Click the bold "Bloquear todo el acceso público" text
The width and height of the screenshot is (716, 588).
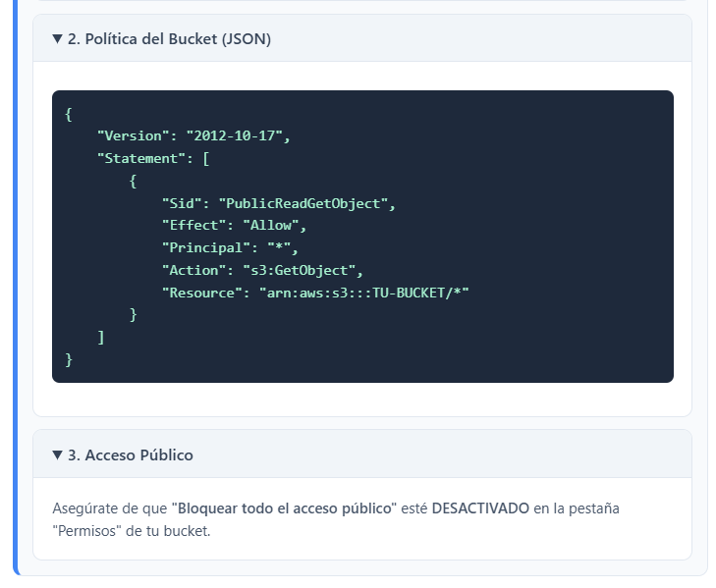[285, 508]
